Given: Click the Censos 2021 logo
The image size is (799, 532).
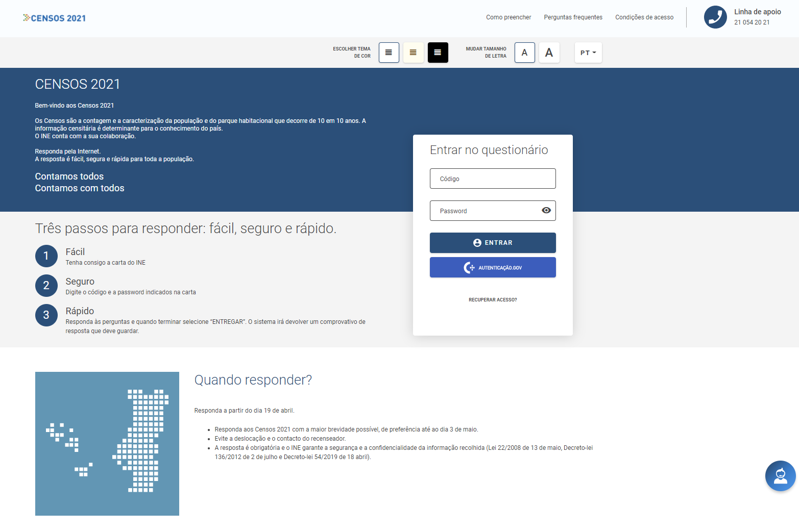Looking at the screenshot, I should 55,18.
